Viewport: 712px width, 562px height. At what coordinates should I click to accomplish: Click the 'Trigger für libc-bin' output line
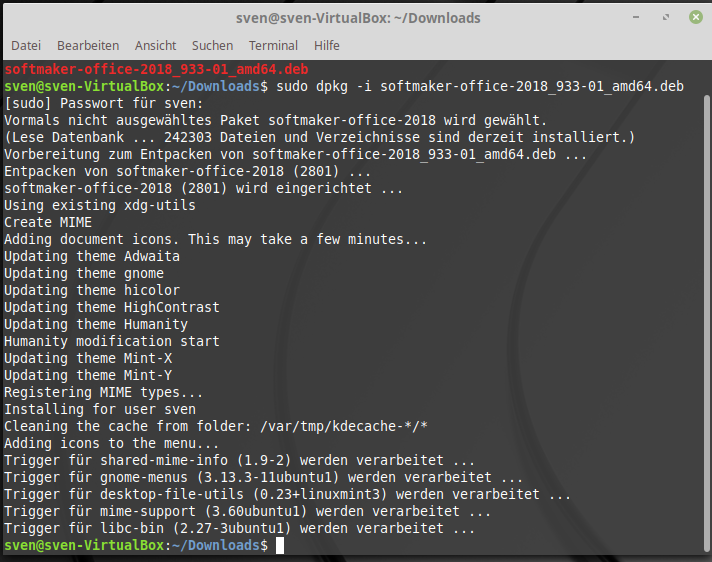click(240, 529)
